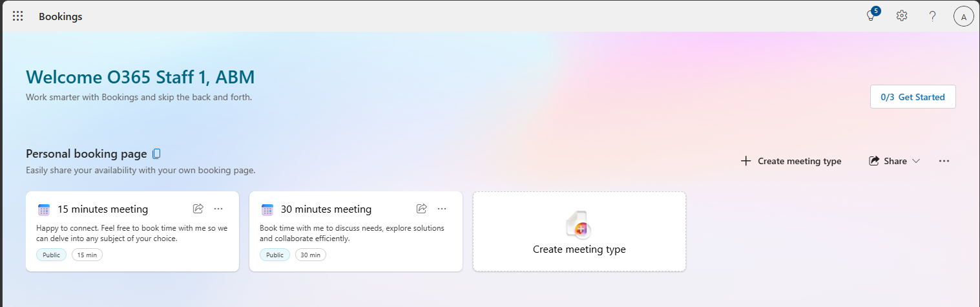Screen dimensions: 980x307
Task: Open the booking page more options ellipsis
Action: tap(944, 161)
